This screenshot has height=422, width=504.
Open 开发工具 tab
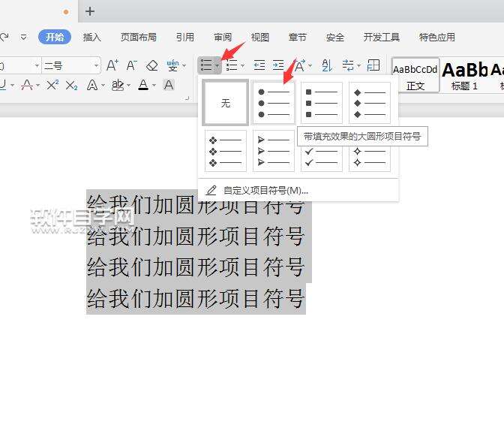[x=382, y=38]
